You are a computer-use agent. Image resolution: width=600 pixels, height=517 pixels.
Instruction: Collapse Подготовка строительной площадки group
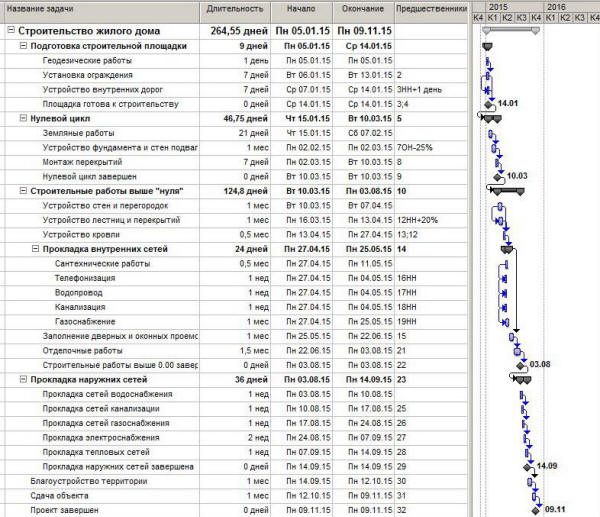23,46
